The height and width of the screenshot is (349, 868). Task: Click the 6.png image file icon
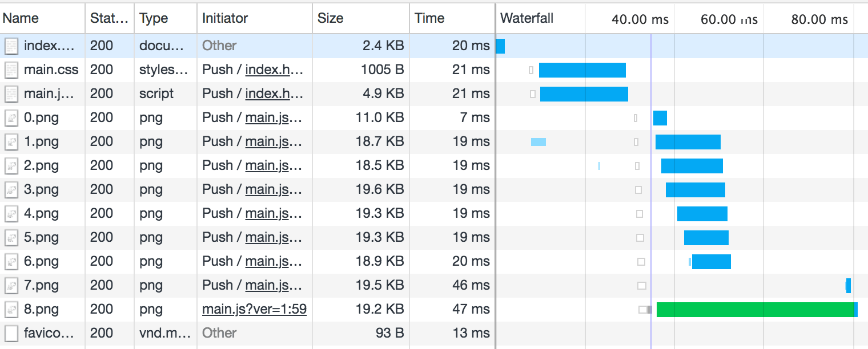11,261
